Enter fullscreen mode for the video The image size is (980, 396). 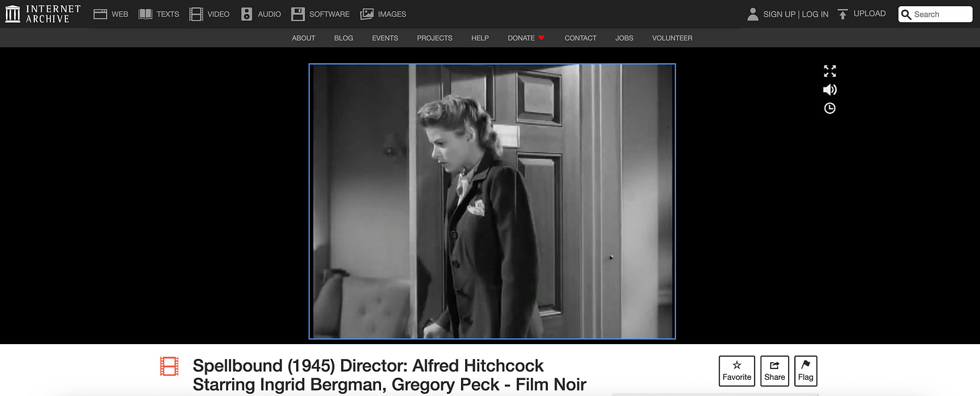click(x=830, y=71)
